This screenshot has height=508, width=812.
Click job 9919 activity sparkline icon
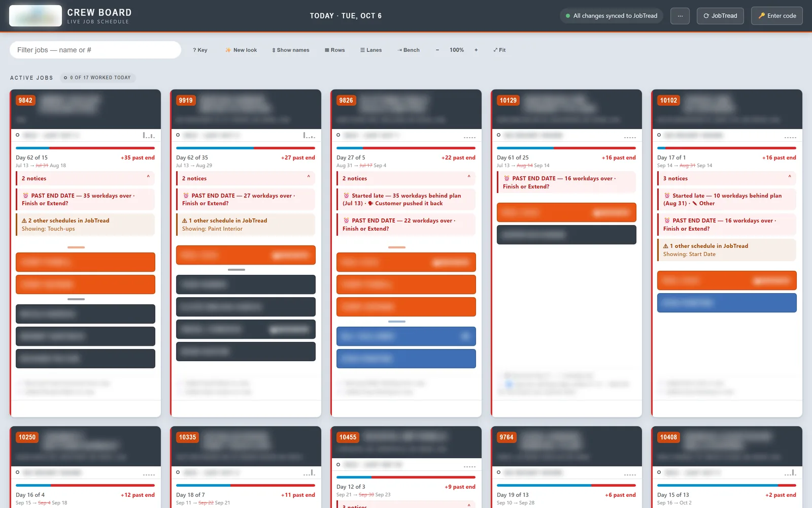tap(309, 135)
